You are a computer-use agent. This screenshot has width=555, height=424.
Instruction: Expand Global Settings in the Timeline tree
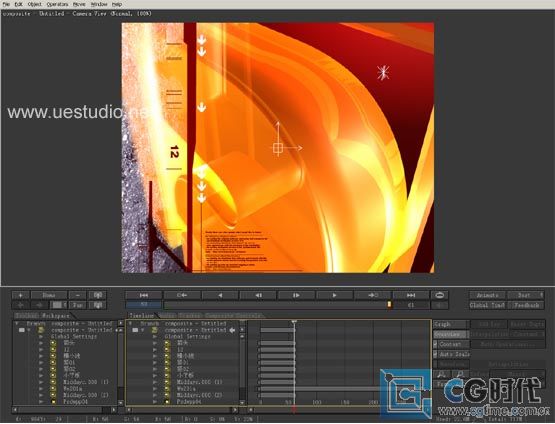[x=155, y=337]
